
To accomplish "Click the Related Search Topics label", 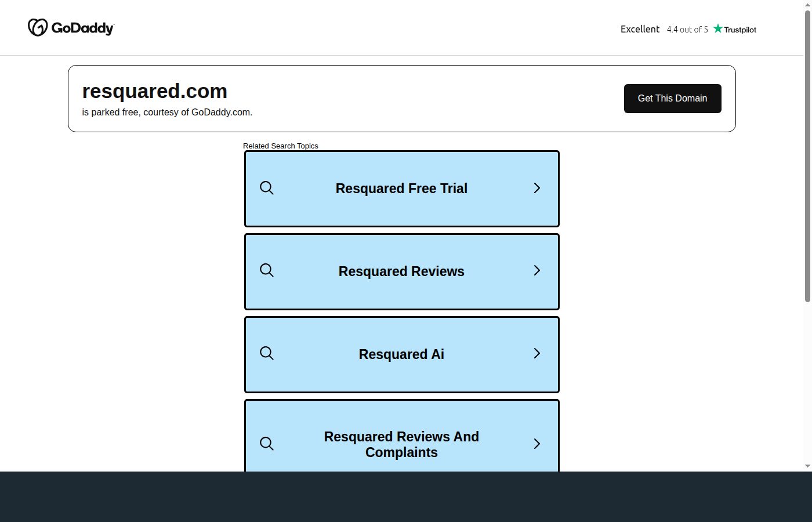I will (281, 146).
